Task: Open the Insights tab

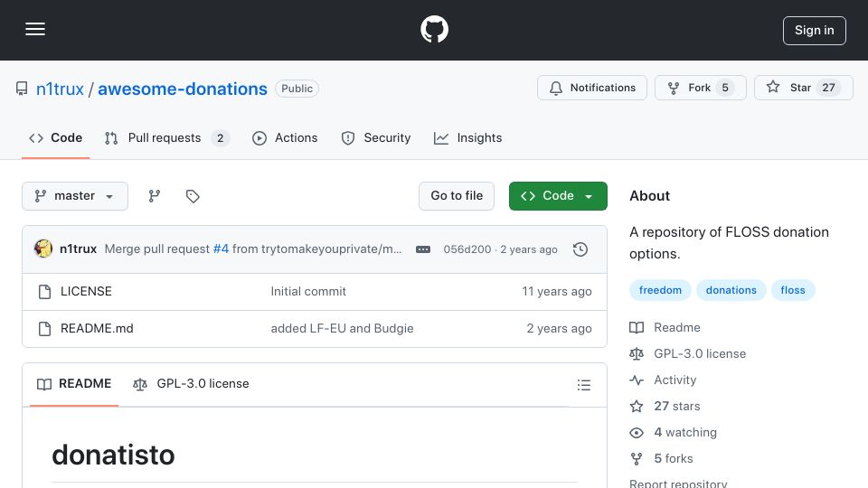Action: pos(467,137)
